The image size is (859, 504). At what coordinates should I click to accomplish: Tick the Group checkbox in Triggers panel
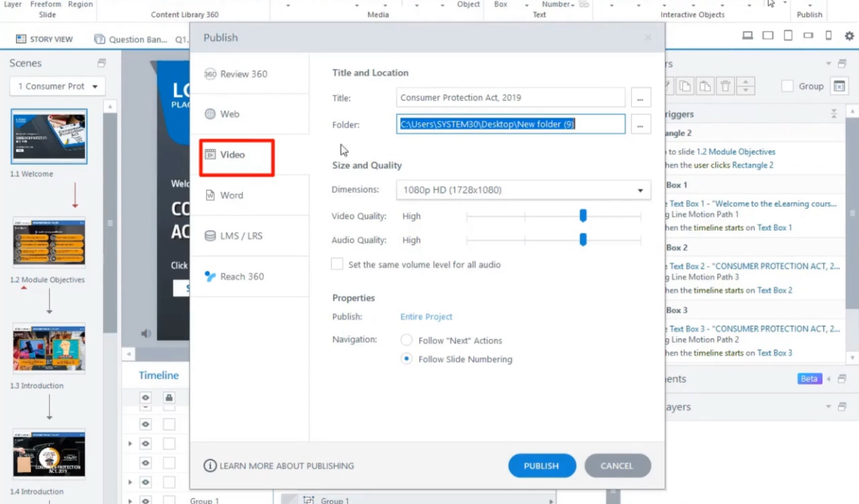787,86
